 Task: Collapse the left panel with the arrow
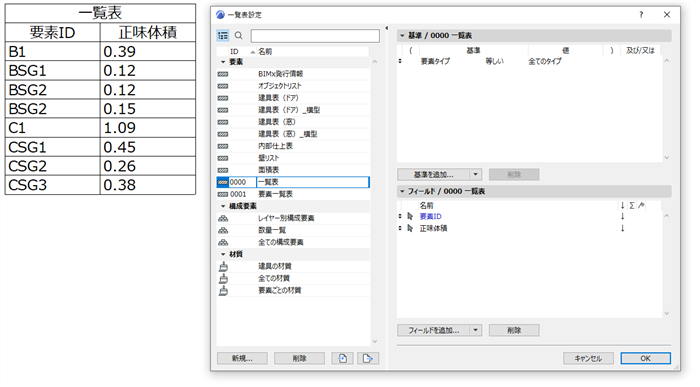(387, 28)
